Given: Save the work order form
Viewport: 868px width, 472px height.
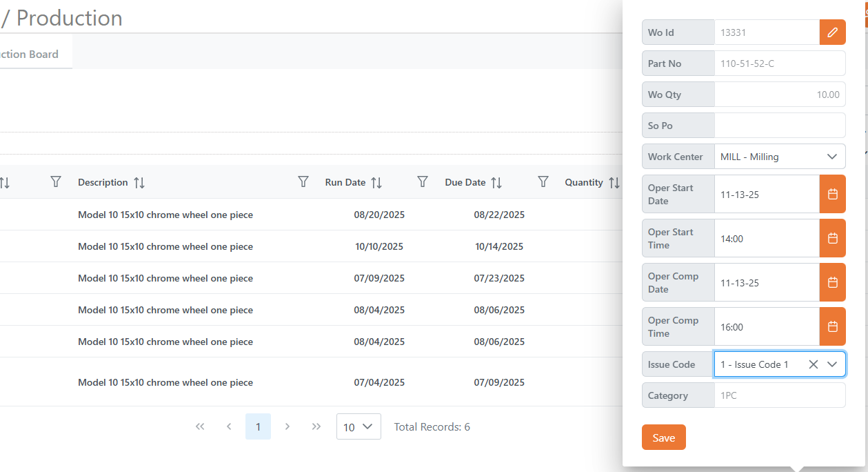Looking at the screenshot, I should (x=663, y=437).
